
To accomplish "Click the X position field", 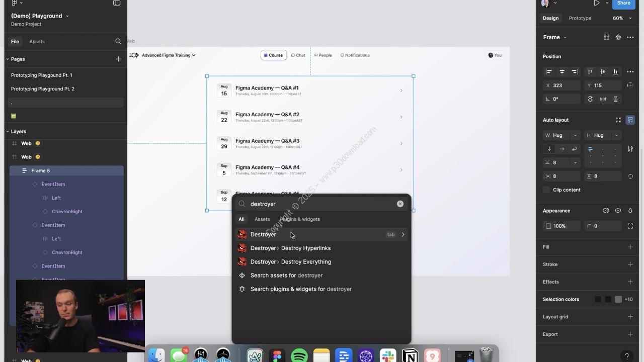I will pyautogui.click(x=562, y=85).
